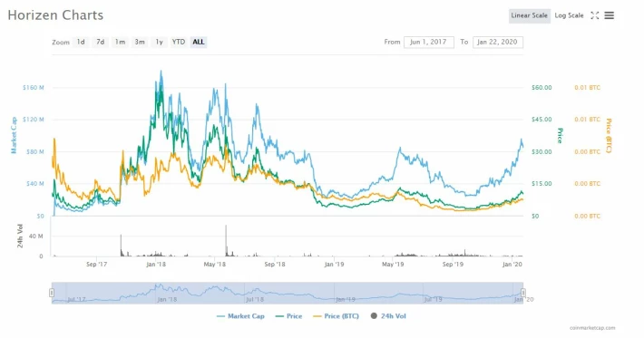Click the Sep '19 date label
Viewport: 644px width, 338px height.
point(453,265)
